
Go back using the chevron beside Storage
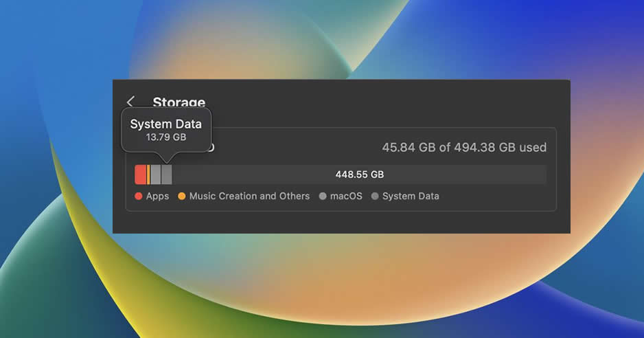tap(130, 102)
